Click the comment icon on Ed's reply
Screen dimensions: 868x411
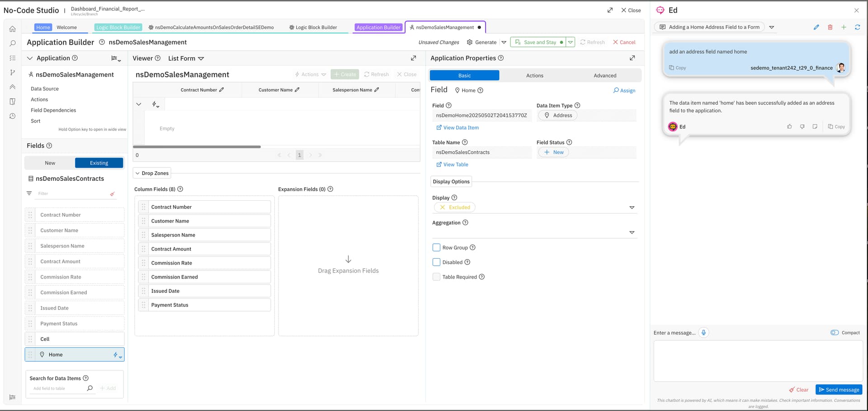click(815, 127)
